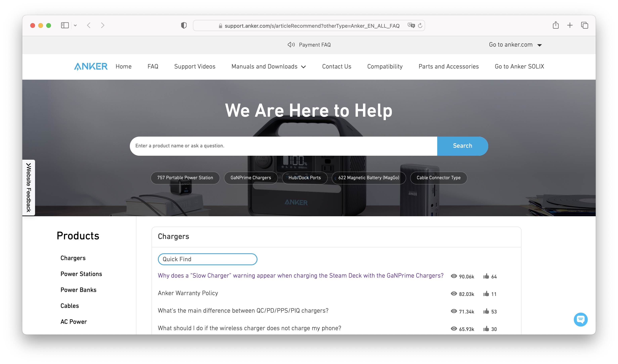The height and width of the screenshot is (364, 618).
Task: Expand Manuals and Downloads menu
Action: point(269,67)
